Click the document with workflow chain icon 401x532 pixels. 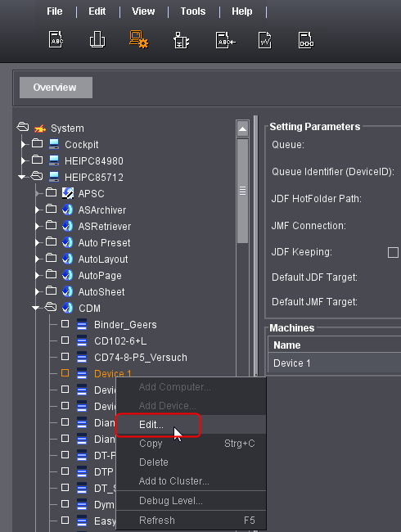[306, 40]
